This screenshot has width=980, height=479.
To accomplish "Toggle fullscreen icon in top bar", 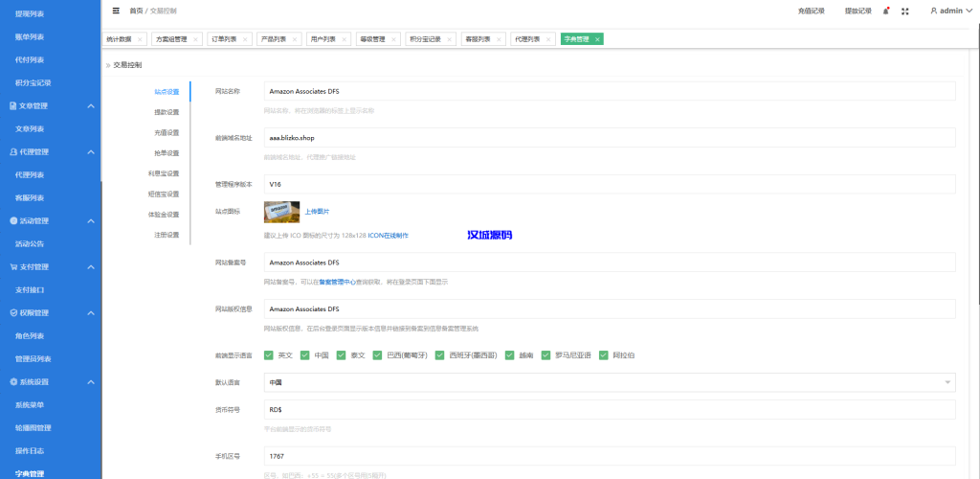I will pos(904,11).
